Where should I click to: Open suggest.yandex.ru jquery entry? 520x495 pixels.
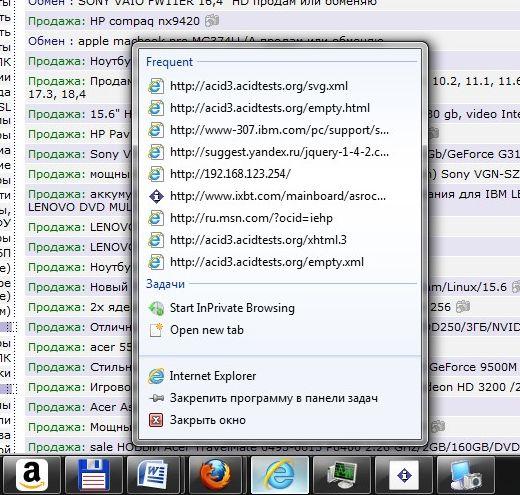click(280, 152)
